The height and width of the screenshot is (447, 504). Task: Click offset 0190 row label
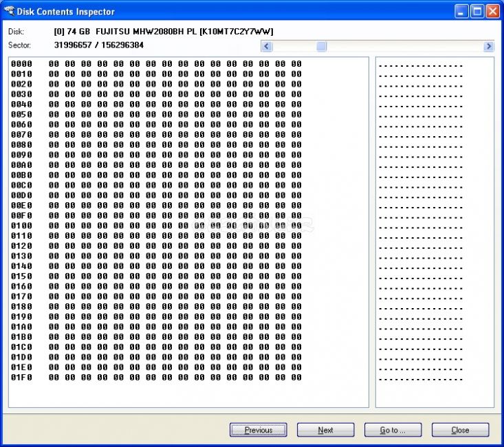click(x=21, y=317)
